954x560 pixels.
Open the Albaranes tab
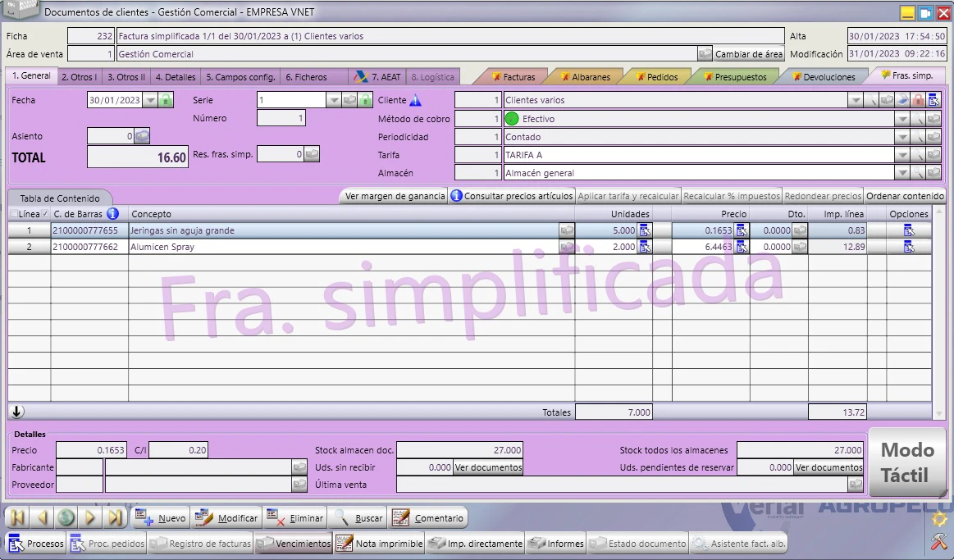[x=586, y=77]
